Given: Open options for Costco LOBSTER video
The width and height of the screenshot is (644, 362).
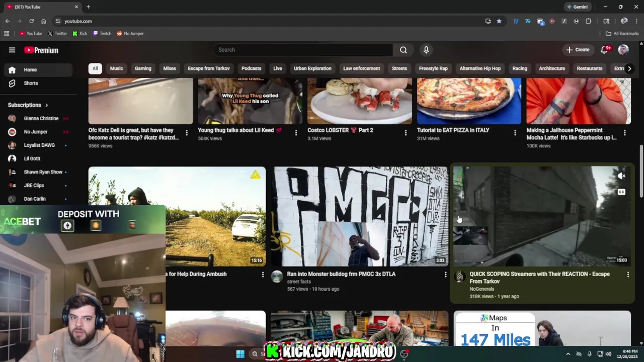Looking at the screenshot, I should click(406, 133).
